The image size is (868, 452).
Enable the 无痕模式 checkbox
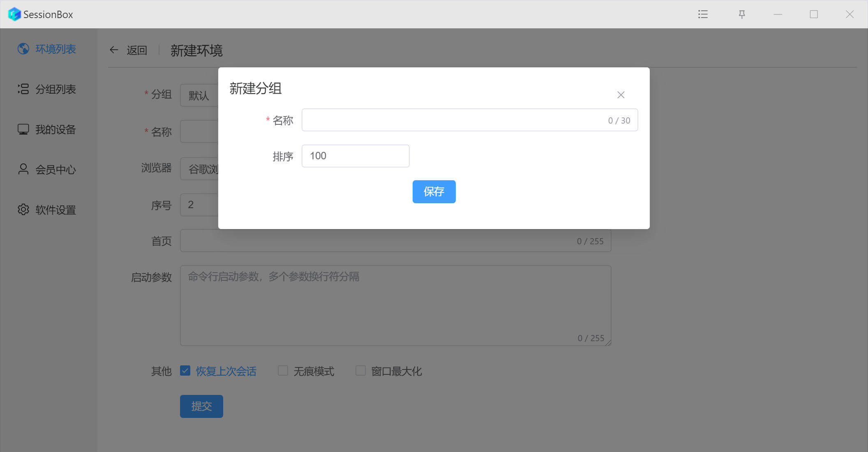point(283,371)
